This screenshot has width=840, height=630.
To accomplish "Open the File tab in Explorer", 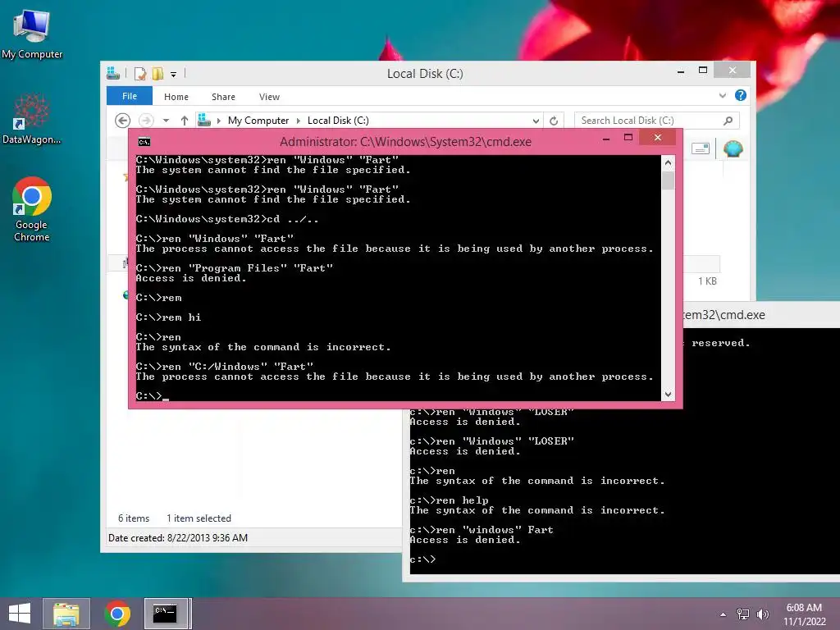I will coord(130,96).
